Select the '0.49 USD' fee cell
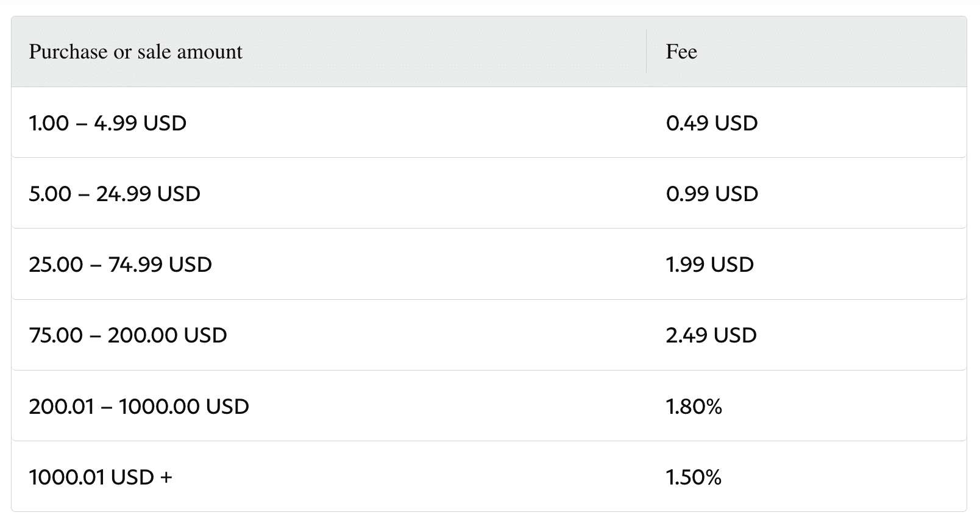 point(806,122)
